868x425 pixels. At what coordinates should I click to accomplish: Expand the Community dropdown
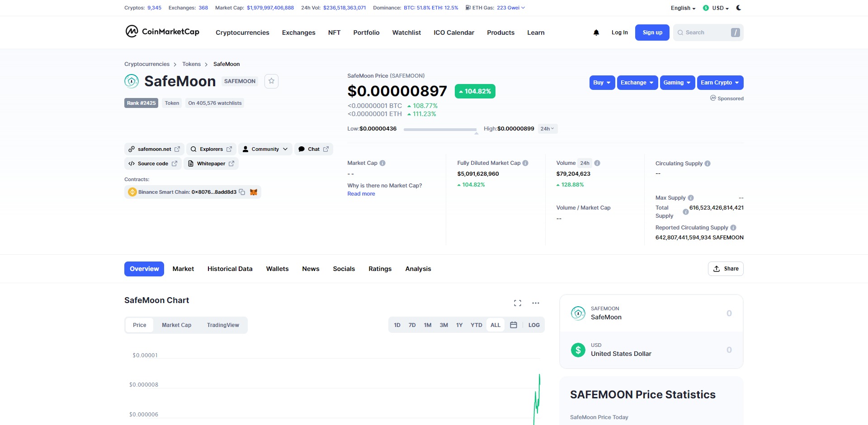[265, 149]
